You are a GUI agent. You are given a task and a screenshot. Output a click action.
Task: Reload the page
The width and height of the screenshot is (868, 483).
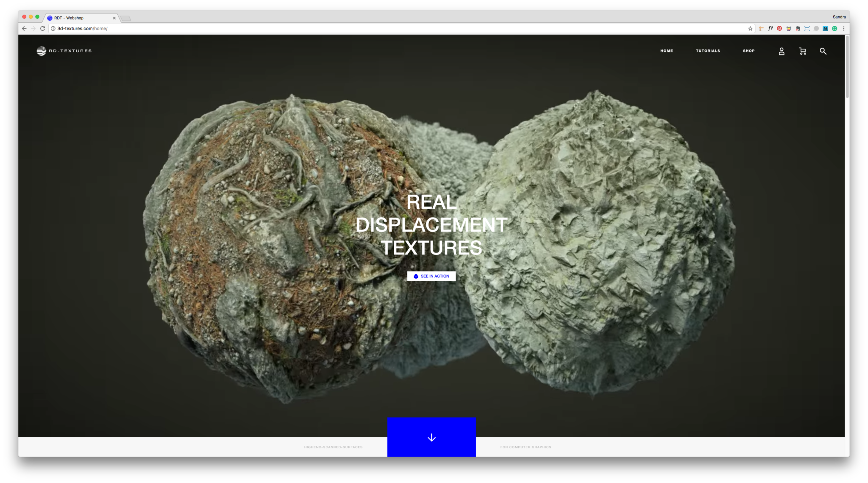click(43, 29)
